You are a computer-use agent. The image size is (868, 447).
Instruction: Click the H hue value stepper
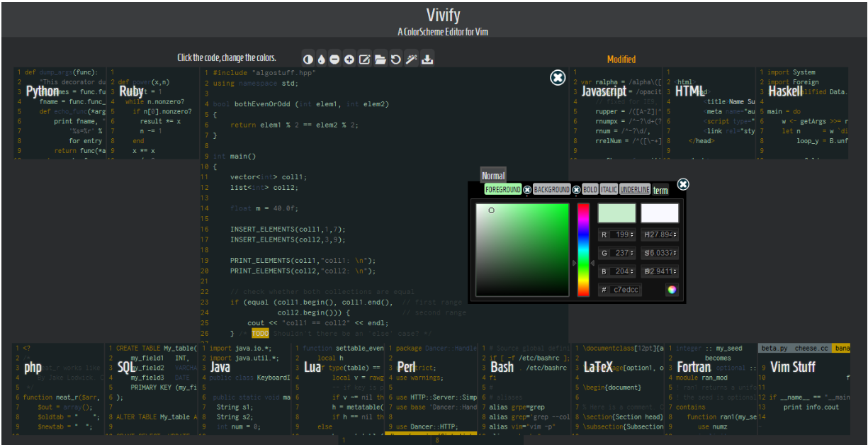pos(660,234)
